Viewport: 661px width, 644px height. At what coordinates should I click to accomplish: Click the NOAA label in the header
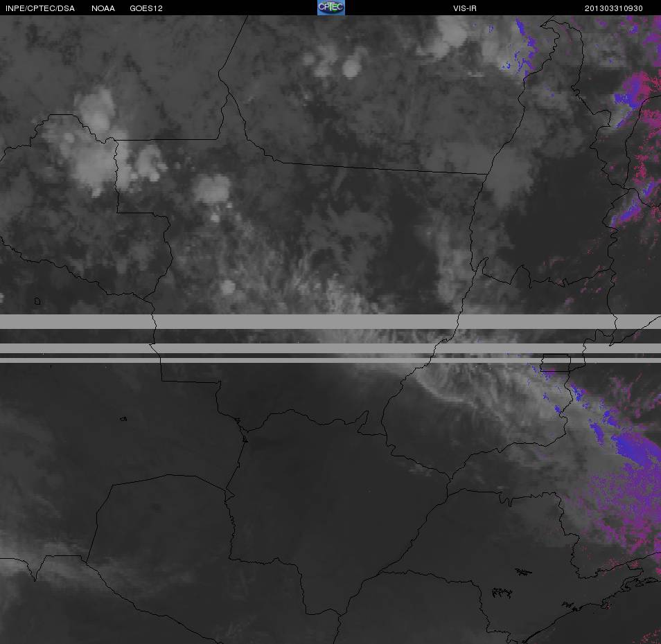(103, 8)
